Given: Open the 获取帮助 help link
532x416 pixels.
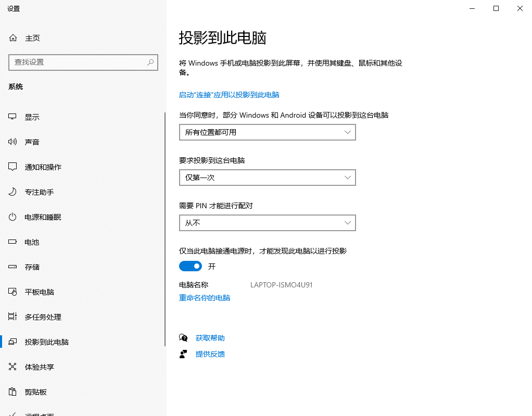Looking at the screenshot, I should click(x=210, y=338).
